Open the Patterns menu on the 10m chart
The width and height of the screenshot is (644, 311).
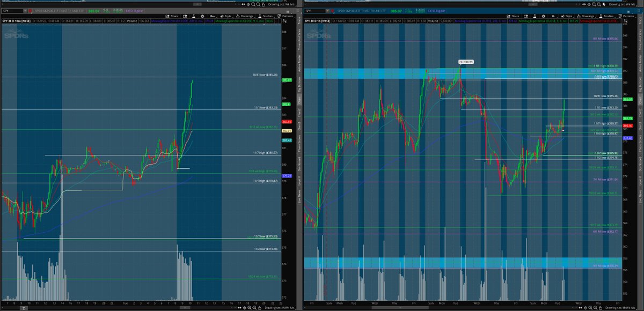click(x=286, y=16)
